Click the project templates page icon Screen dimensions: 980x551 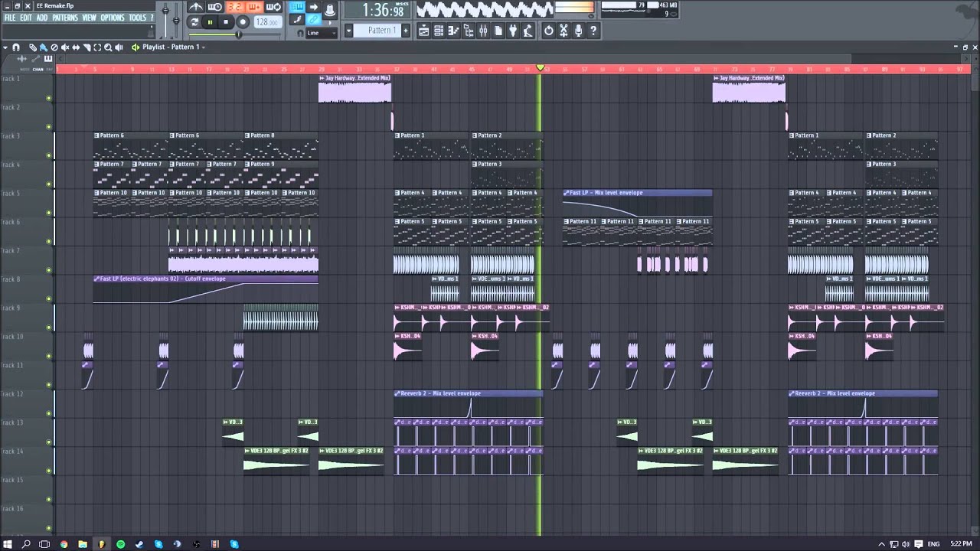[x=498, y=31]
